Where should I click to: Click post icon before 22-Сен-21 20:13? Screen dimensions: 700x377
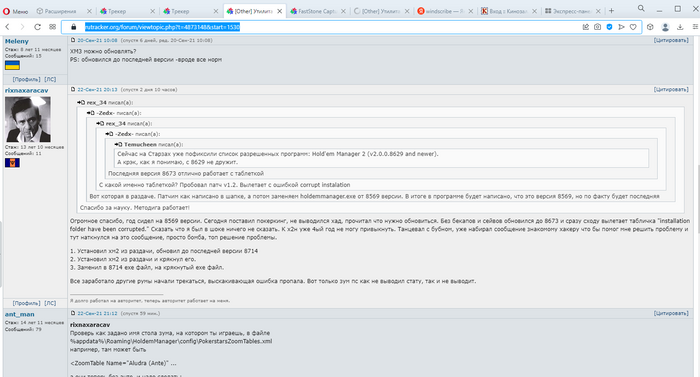click(73, 89)
